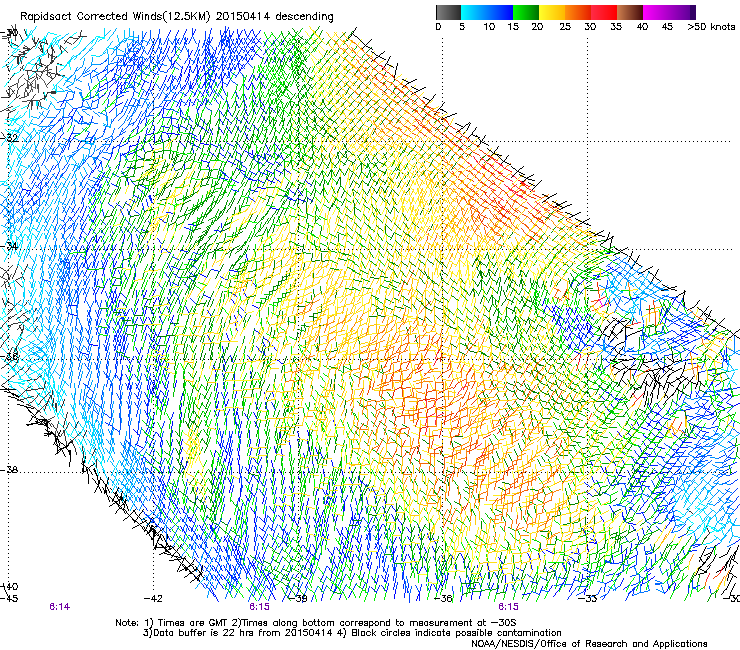Click the '>50 knots' legend label
740x650 pixels.
711,27
